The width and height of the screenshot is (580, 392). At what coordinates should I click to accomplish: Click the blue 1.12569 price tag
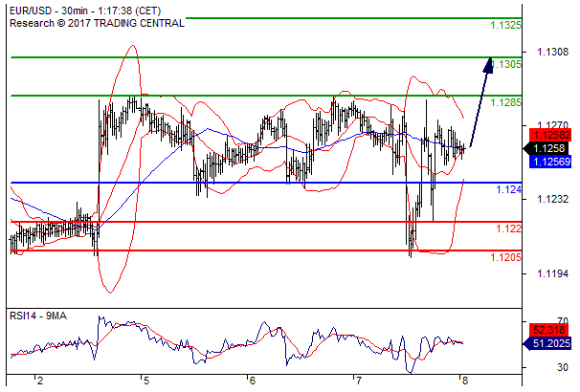click(x=550, y=162)
